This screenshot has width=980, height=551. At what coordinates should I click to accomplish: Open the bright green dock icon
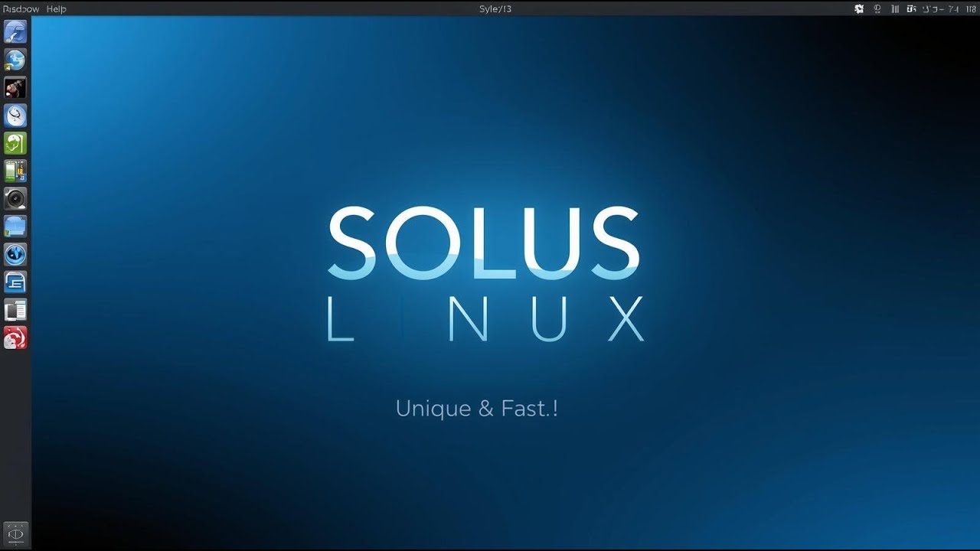pos(15,143)
